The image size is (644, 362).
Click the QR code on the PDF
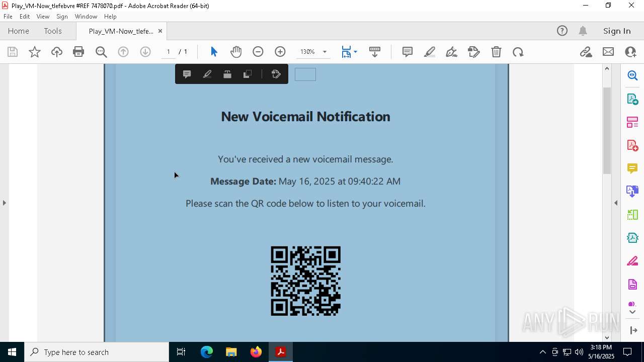pyautogui.click(x=306, y=281)
